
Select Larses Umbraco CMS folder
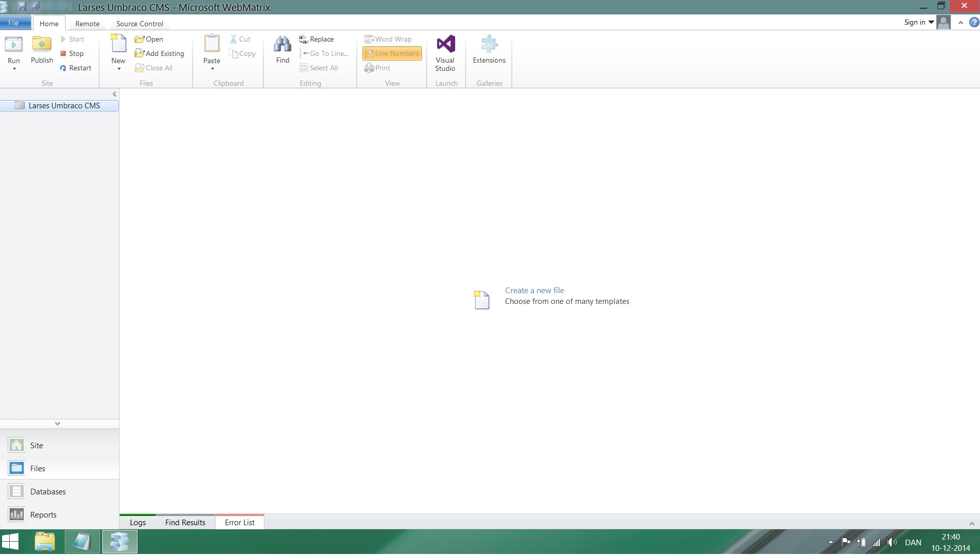coord(59,105)
